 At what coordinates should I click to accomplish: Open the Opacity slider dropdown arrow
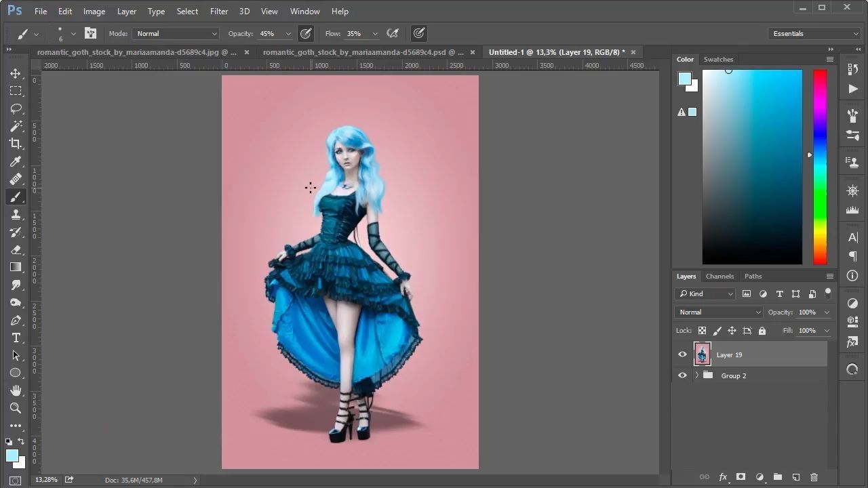point(288,34)
